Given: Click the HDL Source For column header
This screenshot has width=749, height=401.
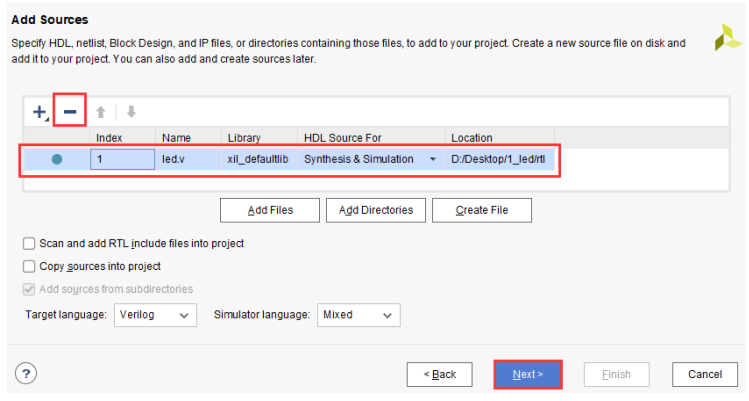Looking at the screenshot, I should pyautogui.click(x=371, y=137).
